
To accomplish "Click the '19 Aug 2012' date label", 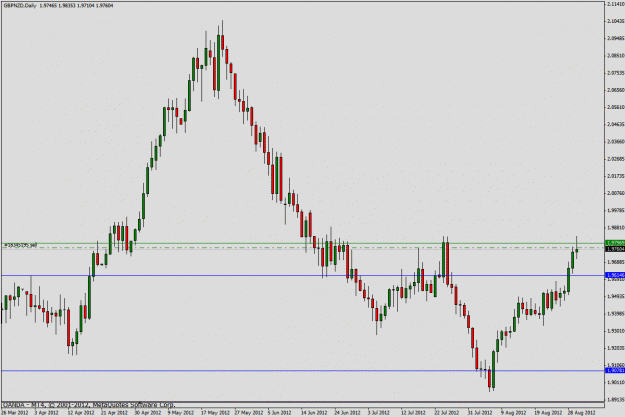I will (548, 413).
